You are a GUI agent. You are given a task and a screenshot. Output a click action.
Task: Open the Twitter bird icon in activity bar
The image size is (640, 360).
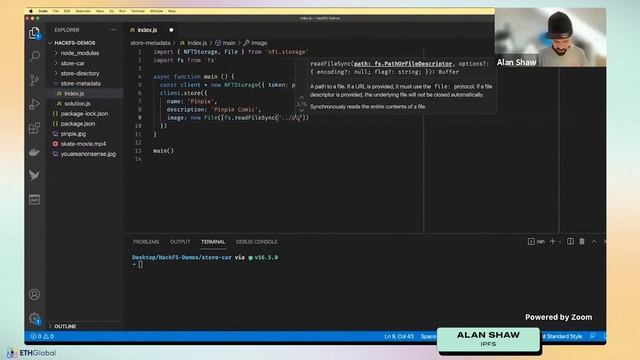coord(35,176)
